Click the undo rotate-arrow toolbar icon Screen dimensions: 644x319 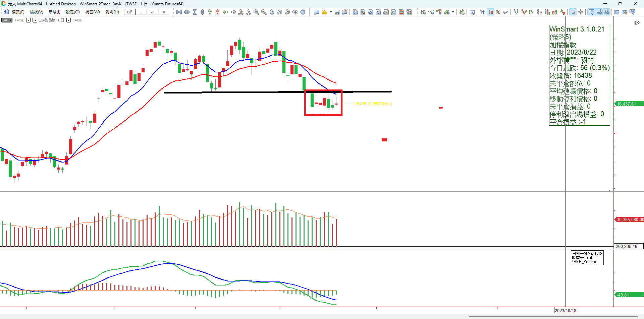point(272,12)
